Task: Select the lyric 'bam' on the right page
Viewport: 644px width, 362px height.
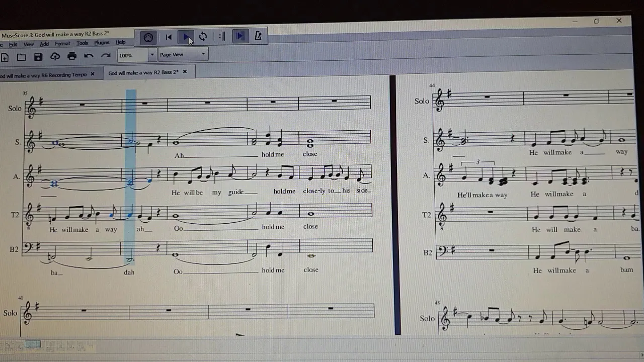Action: [x=626, y=270]
